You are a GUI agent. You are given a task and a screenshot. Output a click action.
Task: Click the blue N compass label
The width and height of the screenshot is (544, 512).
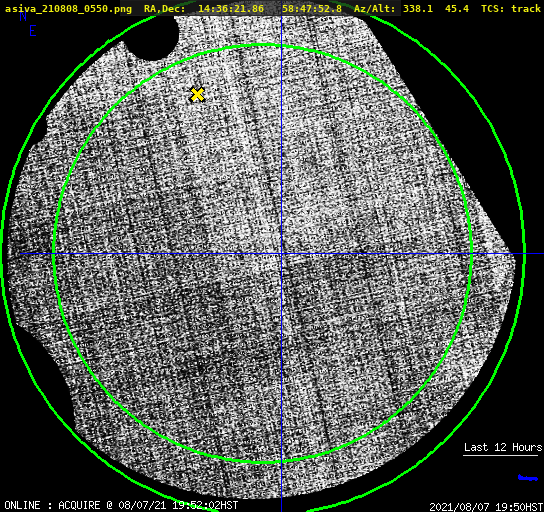tap(23, 16)
